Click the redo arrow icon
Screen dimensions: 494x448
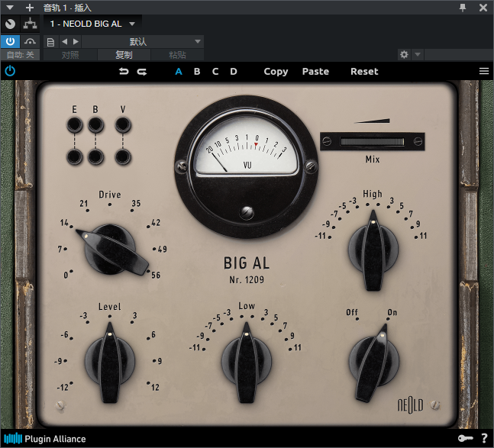tap(142, 72)
